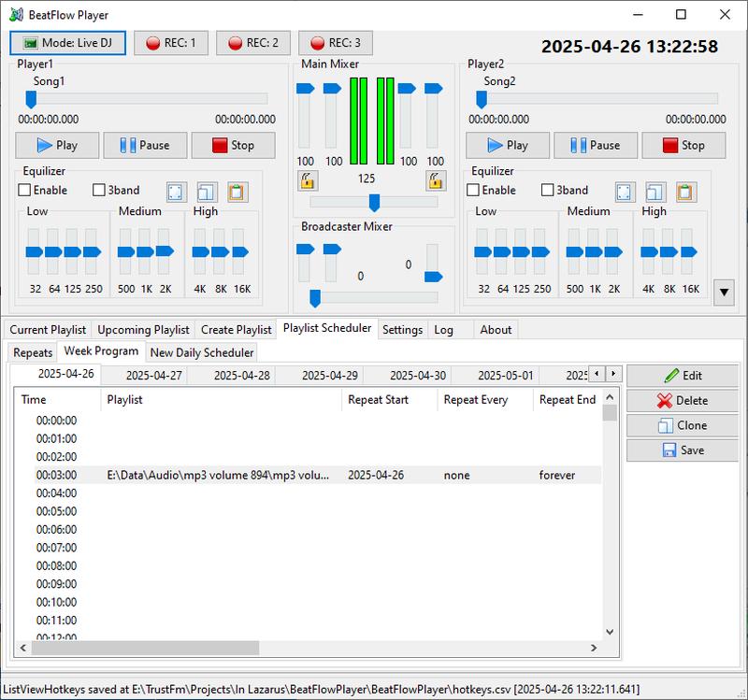748x700 pixels.
Task: Click the copy icon in Player1 equalizer
Action: pos(207,193)
